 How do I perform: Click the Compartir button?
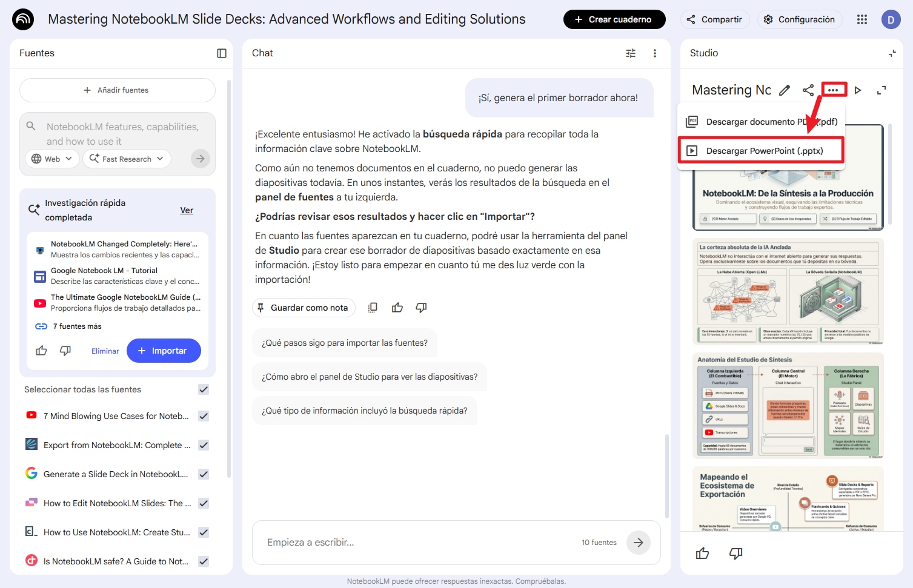point(715,19)
